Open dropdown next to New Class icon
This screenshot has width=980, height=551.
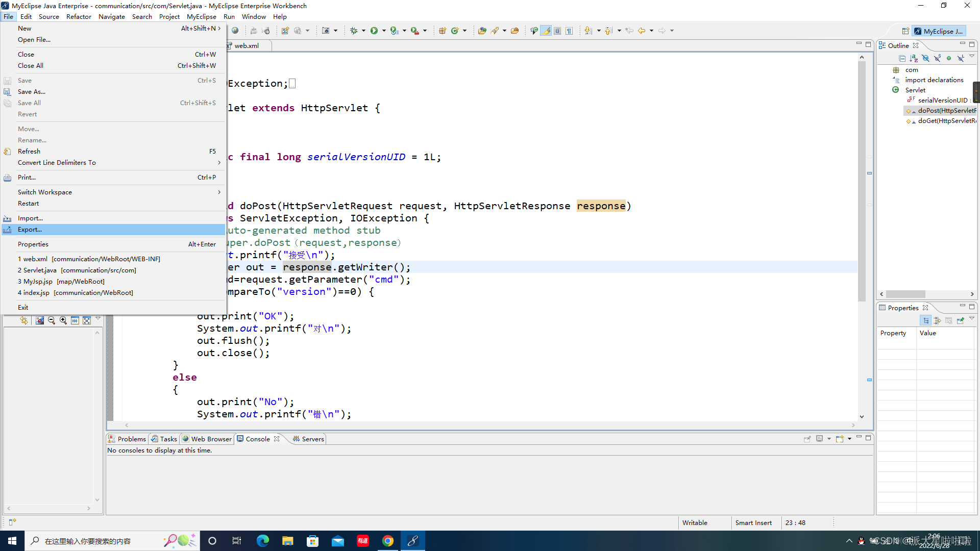pyautogui.click(x=464, y=31)
